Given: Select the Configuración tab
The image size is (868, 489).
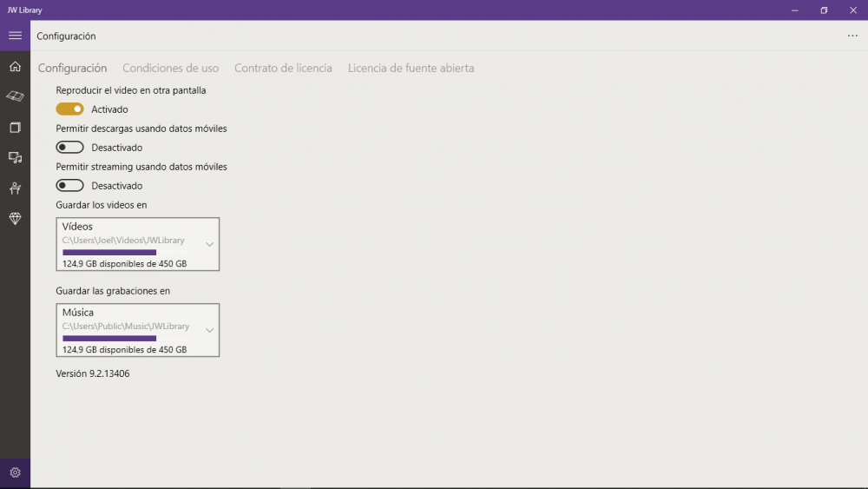Looking at the screenshot, I should tap(72, 68).
